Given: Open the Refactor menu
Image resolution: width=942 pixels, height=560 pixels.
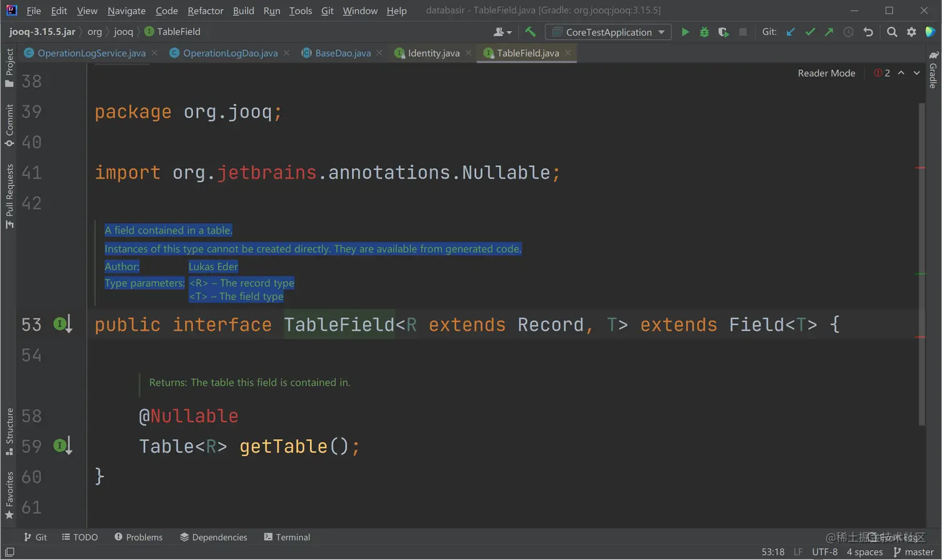Looking at the screenshot, I should point(206,11).
